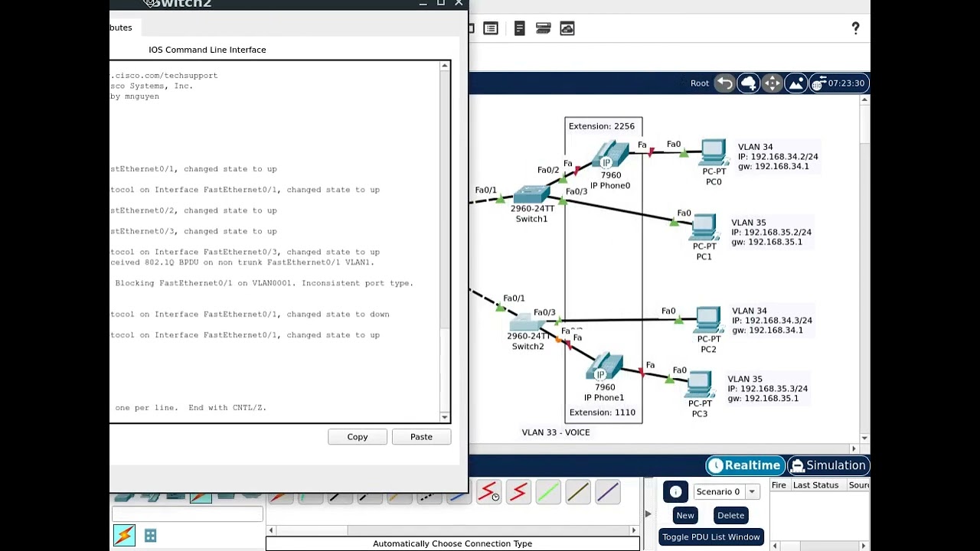The image size is (980, 551).
Task: Switch to Simulation mode
Action: click(x=828, y=465)
